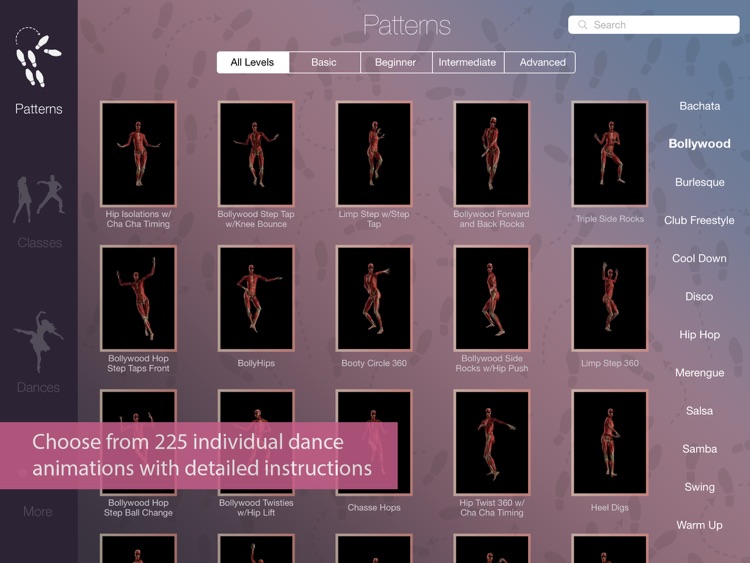Select the Bollywood dance style
The image size is (750, 563).
[699, 144]
